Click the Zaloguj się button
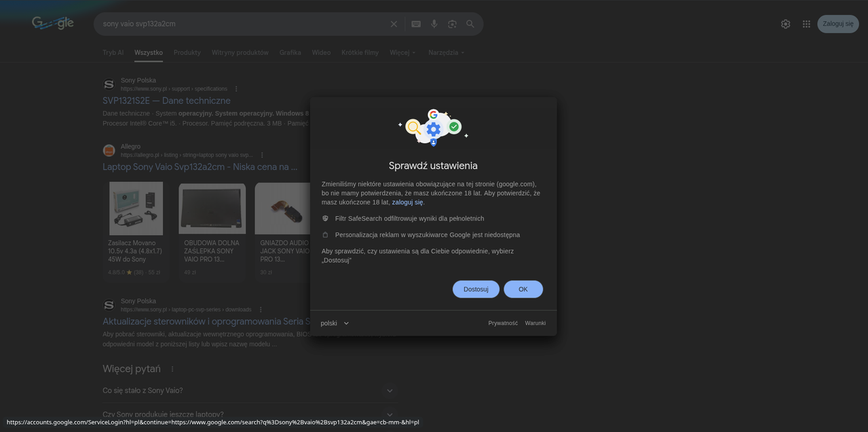868x432 pixels. click(x=838, y=24)
